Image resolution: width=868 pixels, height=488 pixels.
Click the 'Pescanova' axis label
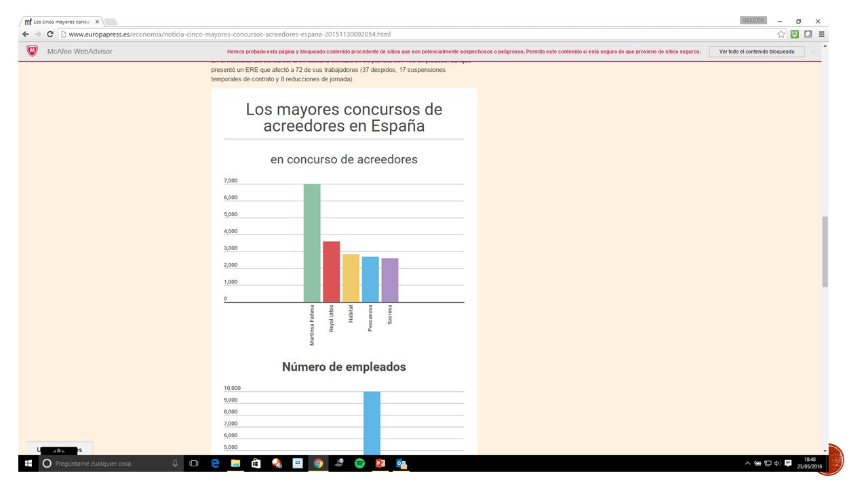(370, 318)
